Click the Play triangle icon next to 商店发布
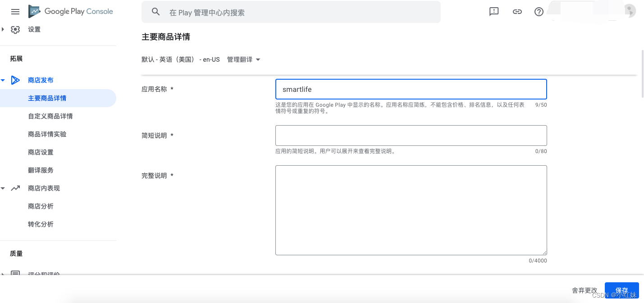Screen dimensions: 644x303 pos(15,80)
